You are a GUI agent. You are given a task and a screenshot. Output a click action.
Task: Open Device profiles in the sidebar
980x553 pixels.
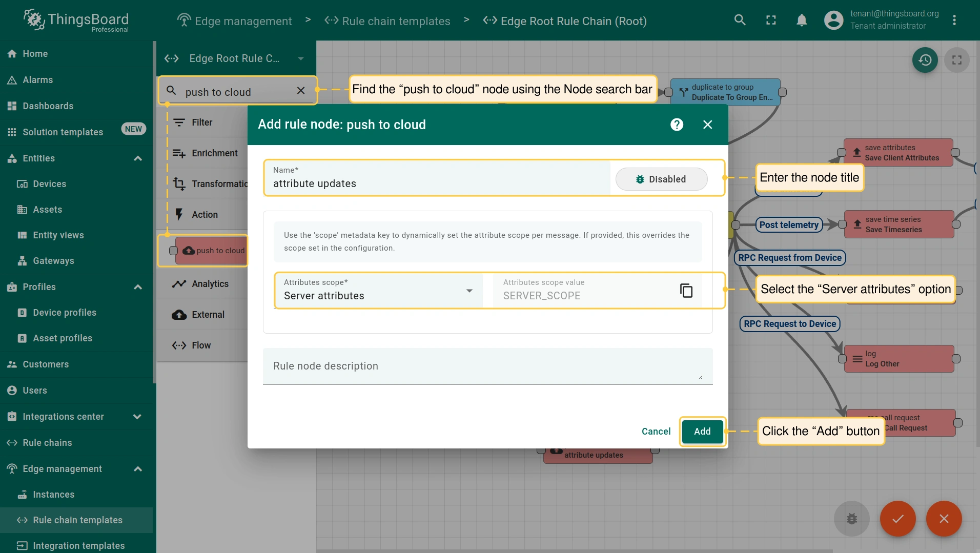click(65, 313)
